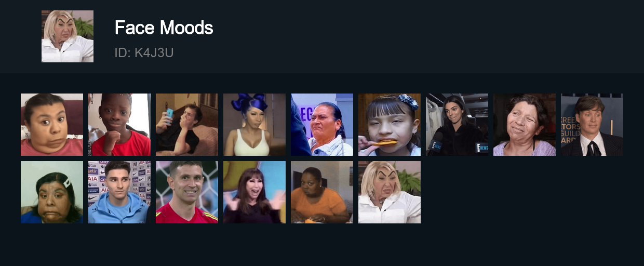Open the Face Moods pack avatar image
Viewport: 644px width, 266px height.
[x=68, y=36]
